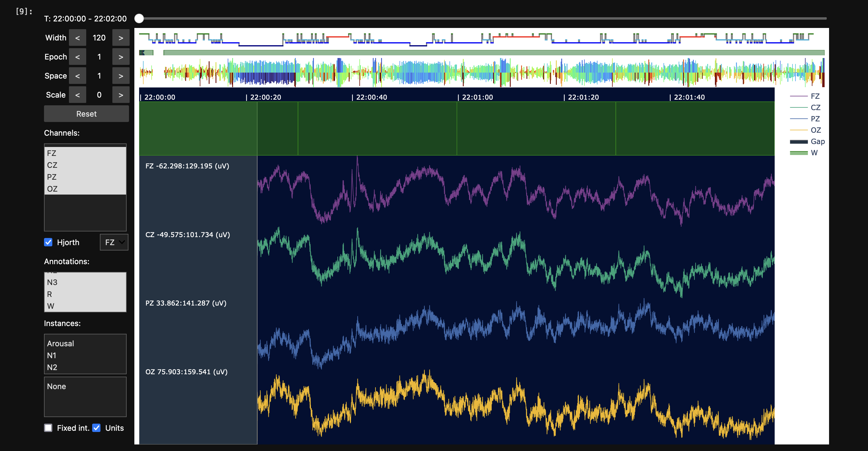Uncheck the Hjorth checkbox
The height and width of the screenshot is (451, 868).
click(x=48, y=242)
